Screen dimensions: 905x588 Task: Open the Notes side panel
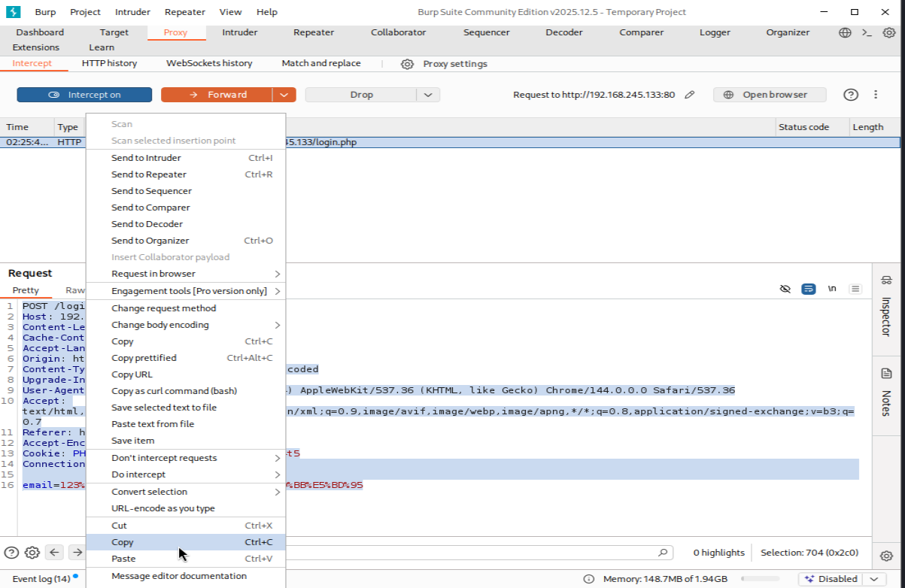(885, 393)
